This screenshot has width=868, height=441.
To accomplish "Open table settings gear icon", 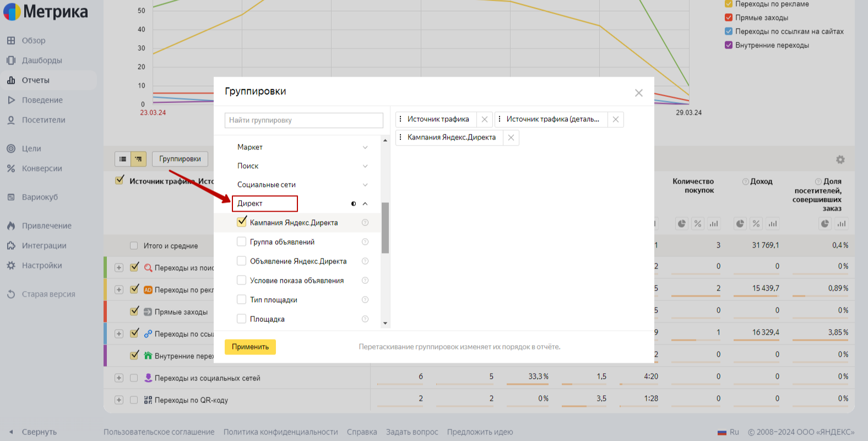I will point(840,159).
